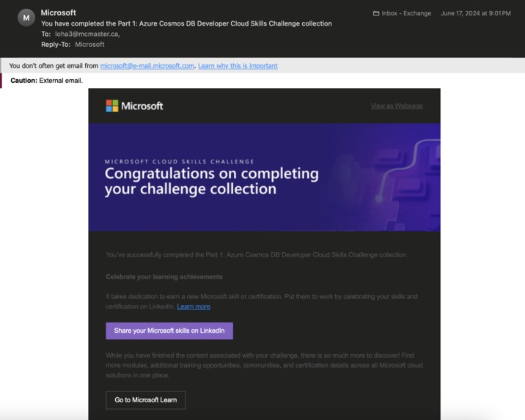Click the 'Microsoft' wordmark beside the logo
525x420 pixels.
[142, 106]
